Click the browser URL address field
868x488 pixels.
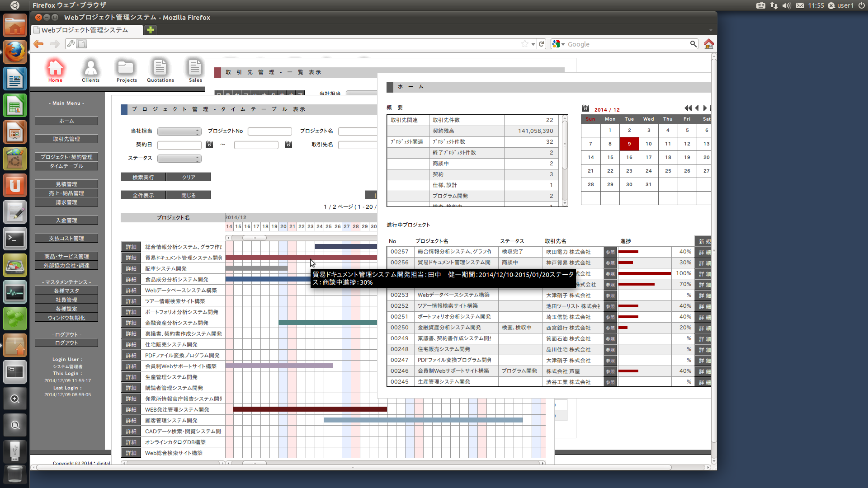pos(303,44)
